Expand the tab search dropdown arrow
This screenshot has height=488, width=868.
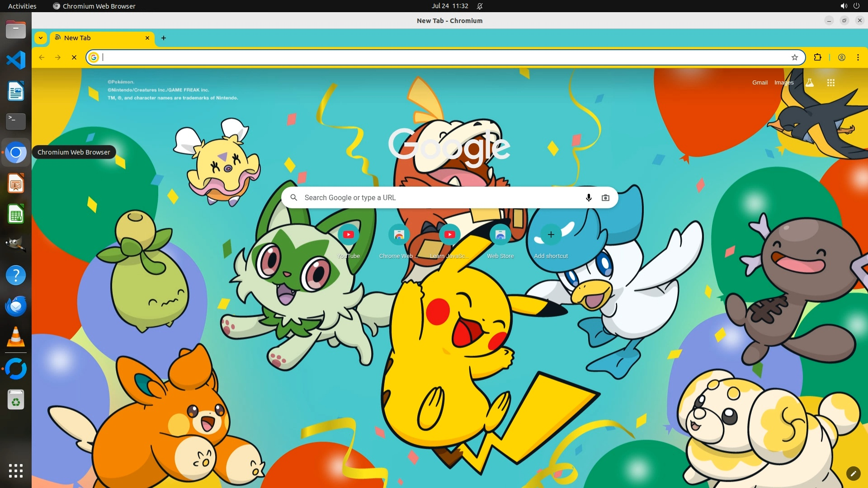41,38
